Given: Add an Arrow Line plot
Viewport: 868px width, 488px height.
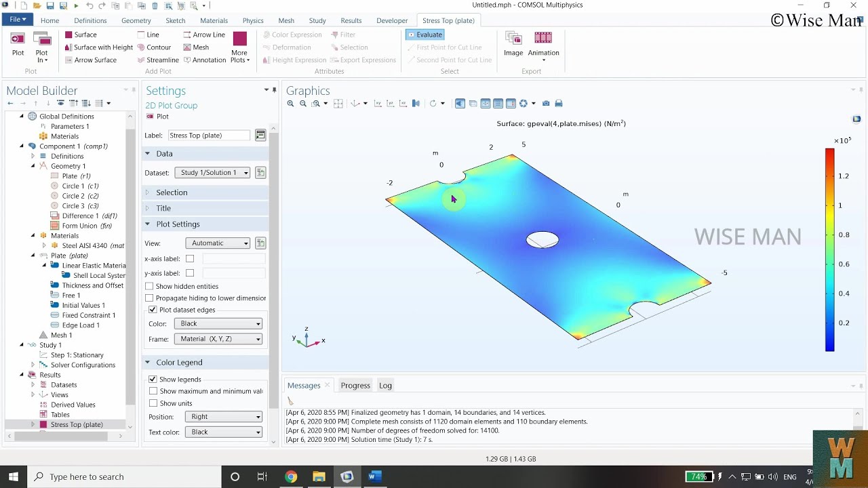Looking at the screenshot, I should [203, 35].
